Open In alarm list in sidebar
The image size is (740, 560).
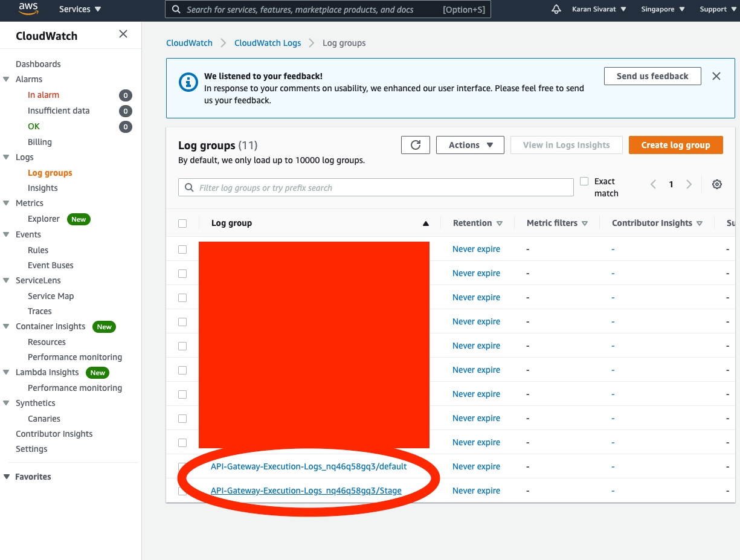tap(43, 95)
